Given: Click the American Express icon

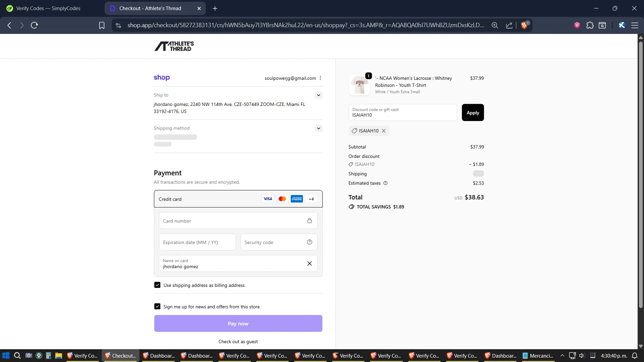Looking at the screenshot, I should 297,199.
